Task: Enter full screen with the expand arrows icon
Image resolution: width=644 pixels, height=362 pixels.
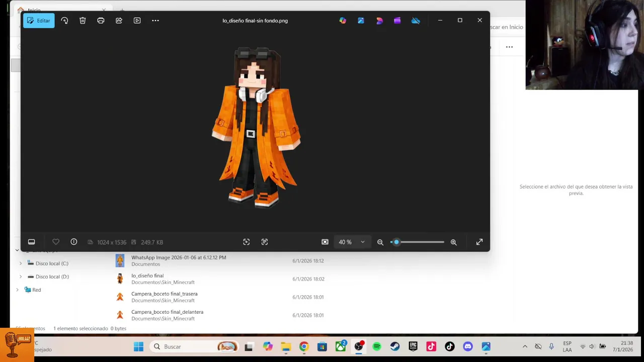Action: (x=479, y=242)
